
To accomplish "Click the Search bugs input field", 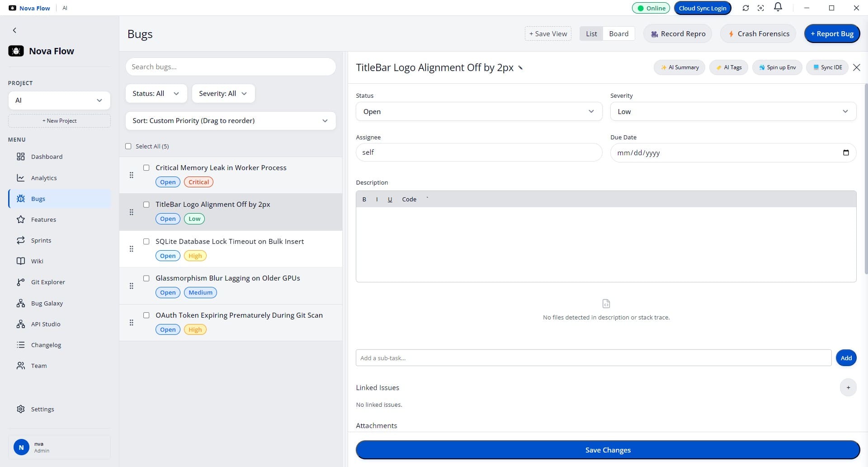I will click(231, 67).
